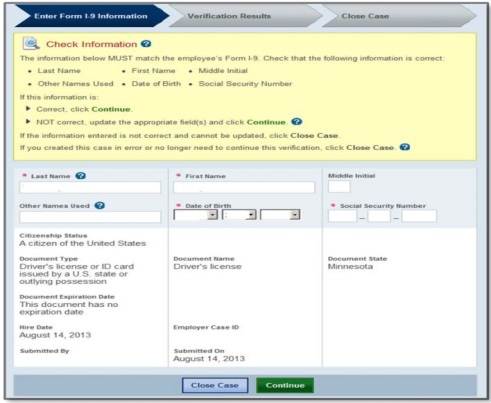Focus the First Name input field
The width and height of the screenshot is (491, 403).
(x=244, y=187)
